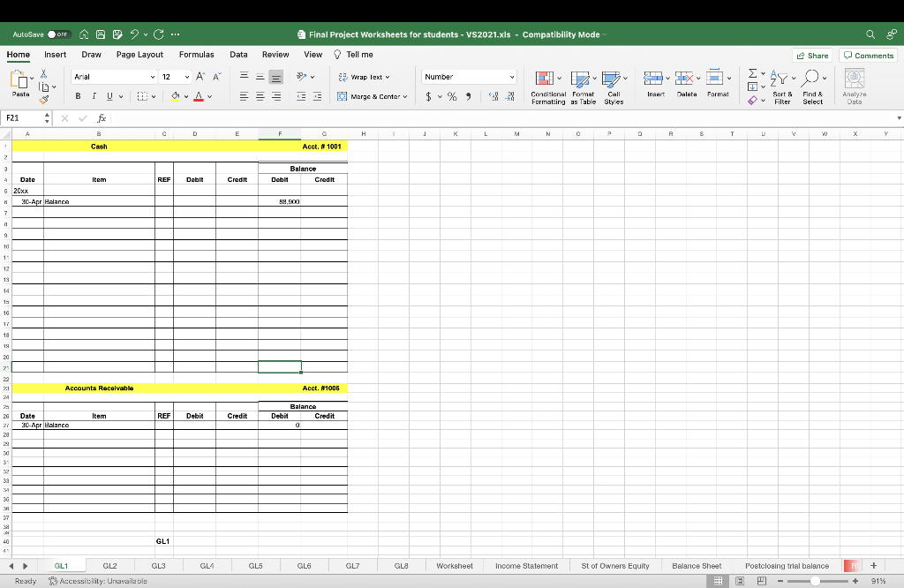Click the Cell Styles icon

[x=611, y=79]
